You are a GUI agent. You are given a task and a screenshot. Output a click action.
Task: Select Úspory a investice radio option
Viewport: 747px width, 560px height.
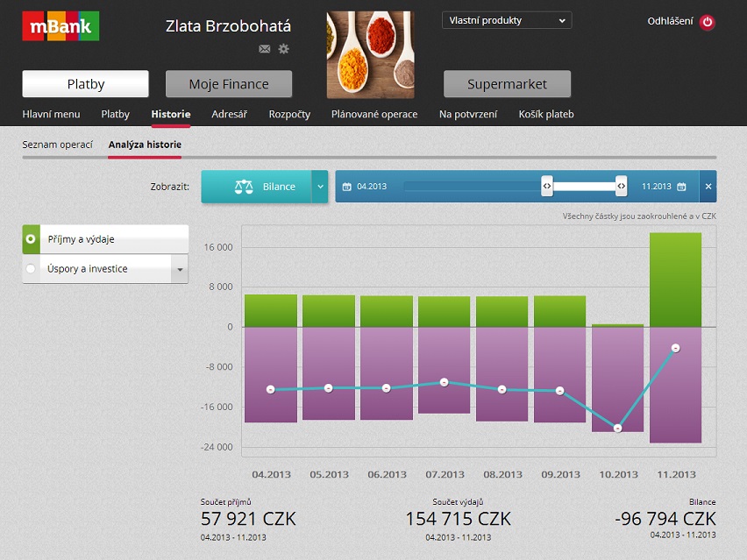click(32, 269)
